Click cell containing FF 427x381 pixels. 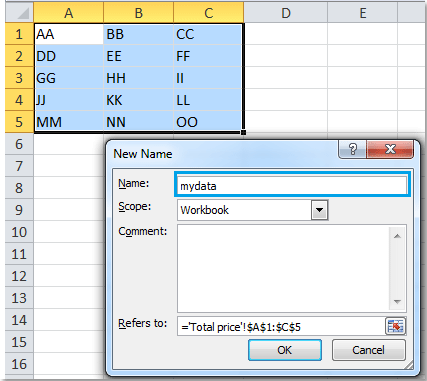pos(209,56)
